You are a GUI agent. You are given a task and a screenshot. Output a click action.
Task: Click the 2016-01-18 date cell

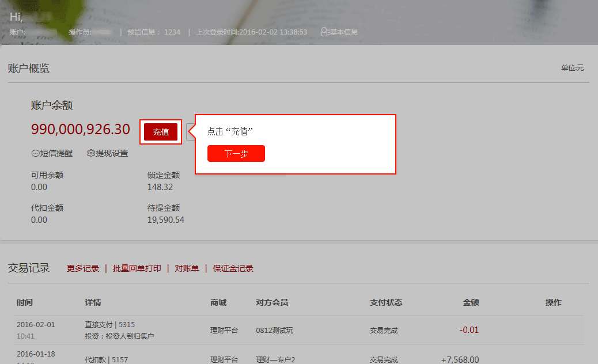pos(36,354)
